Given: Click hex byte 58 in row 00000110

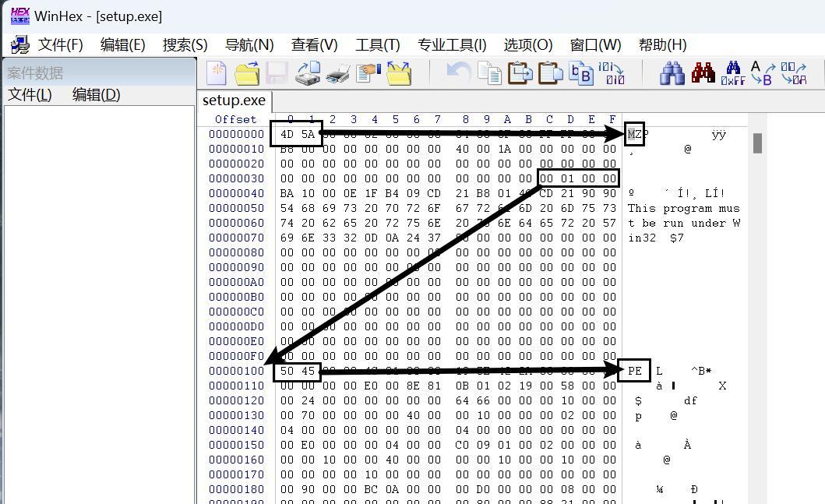Looking at the screenshot, I should pyautogui.click(x=567, y=386).
